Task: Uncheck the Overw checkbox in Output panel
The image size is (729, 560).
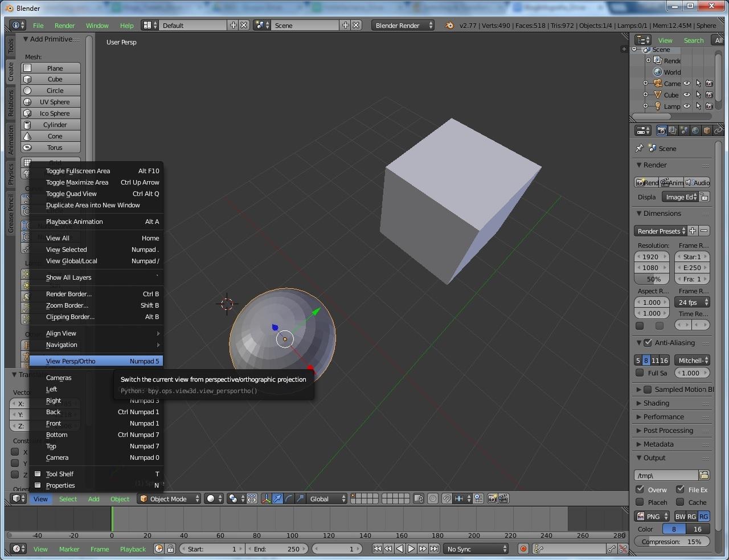Action: tap(641, 489)
